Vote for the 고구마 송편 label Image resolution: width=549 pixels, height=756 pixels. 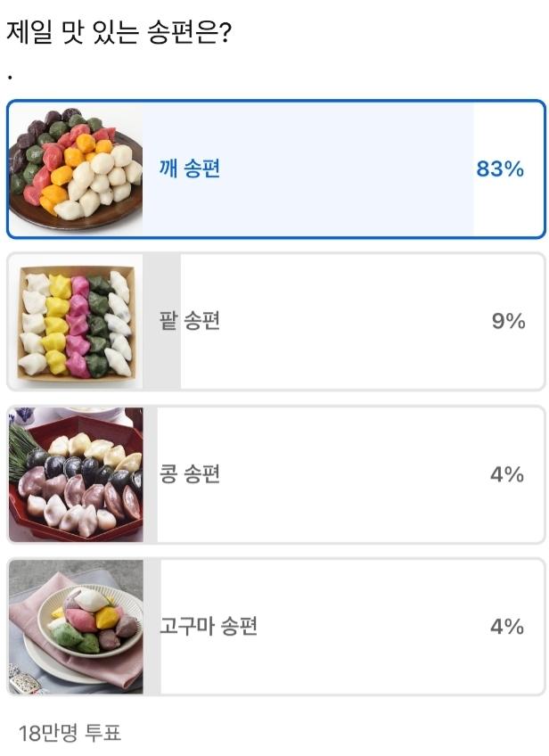(209, 627)
